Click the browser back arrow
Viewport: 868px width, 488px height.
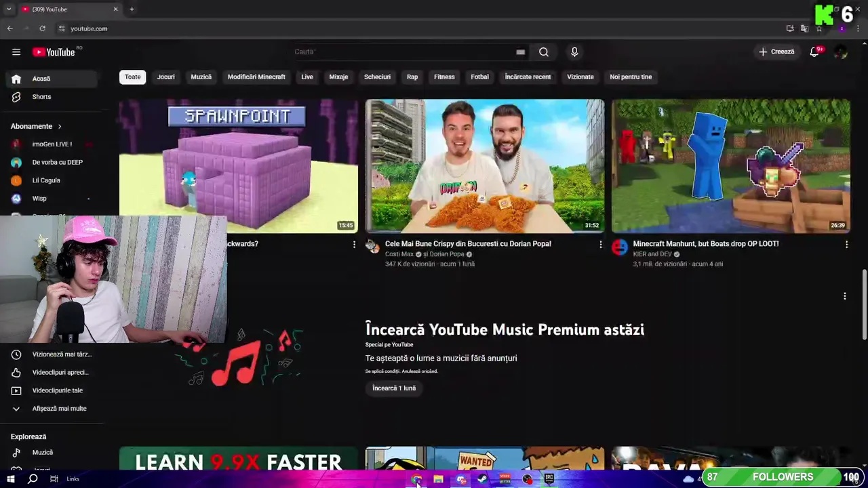[9, 28]
